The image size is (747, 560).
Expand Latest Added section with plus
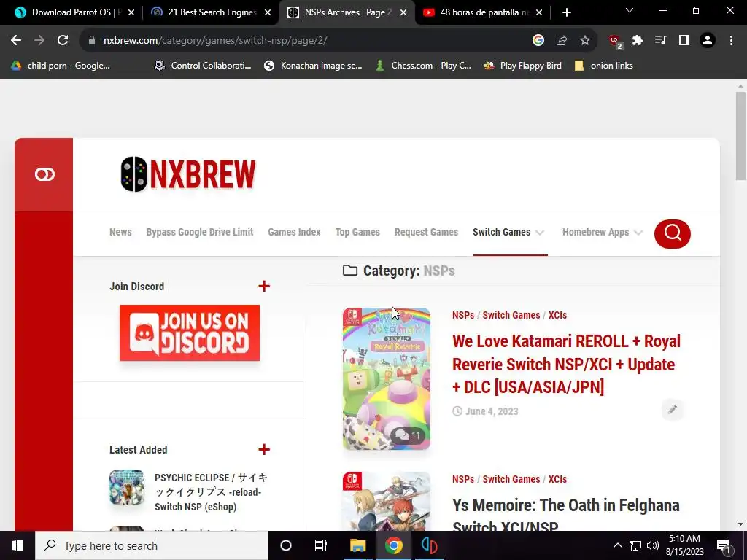click(x=264, y=449)
